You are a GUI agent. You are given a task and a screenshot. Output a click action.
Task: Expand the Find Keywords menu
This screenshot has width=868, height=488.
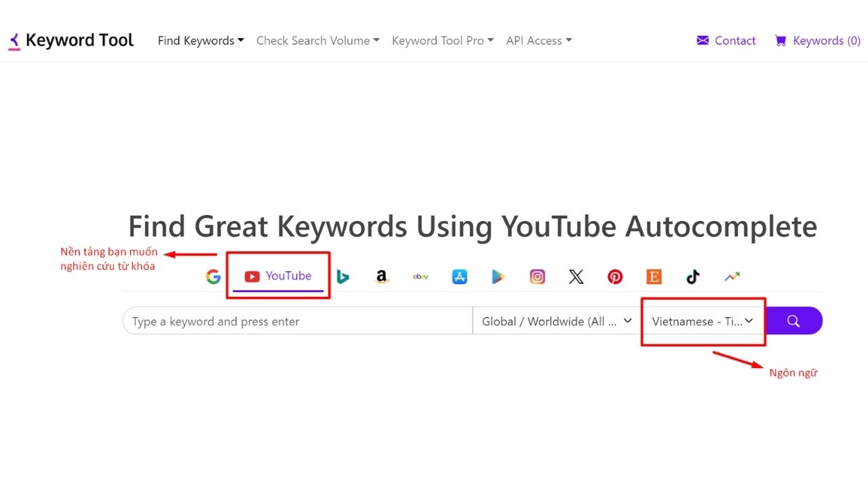[201, 41]
